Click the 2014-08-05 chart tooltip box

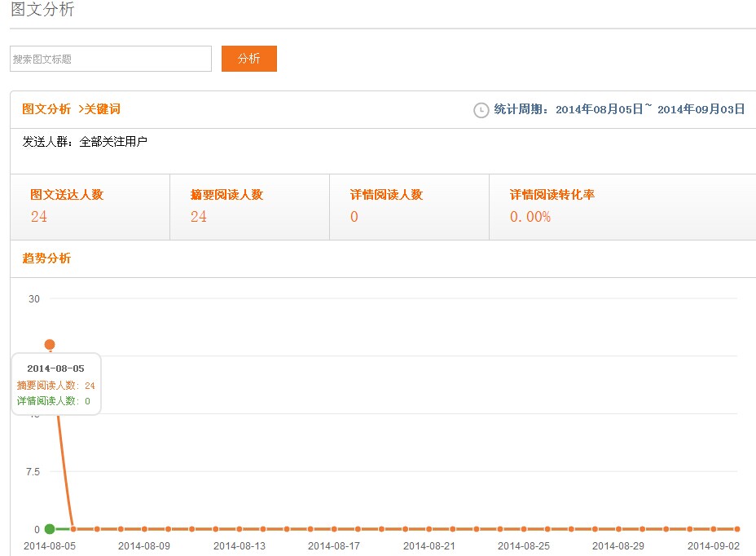(x=55, y=384)
